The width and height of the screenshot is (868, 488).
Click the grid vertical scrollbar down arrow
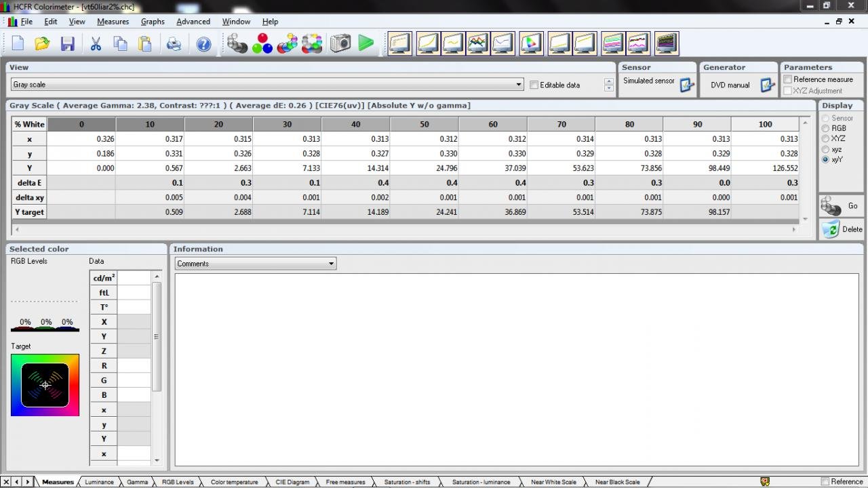pos(805,219)
